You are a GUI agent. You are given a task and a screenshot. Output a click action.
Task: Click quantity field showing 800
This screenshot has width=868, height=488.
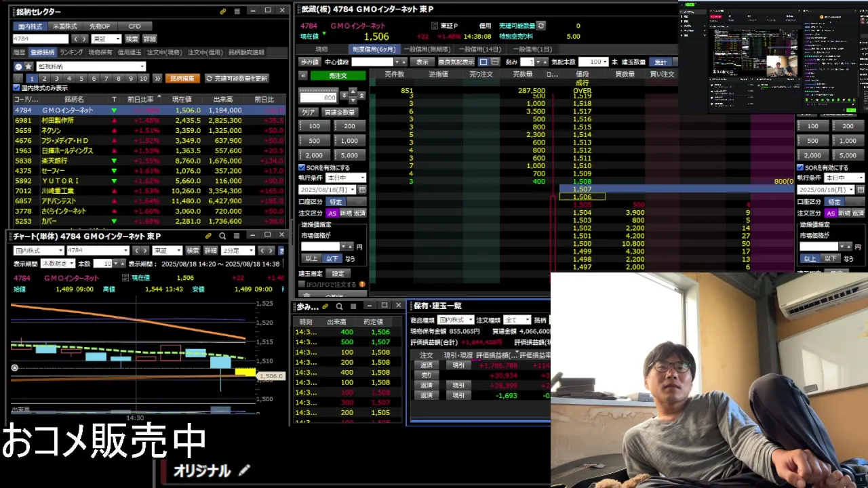[319, 98]
